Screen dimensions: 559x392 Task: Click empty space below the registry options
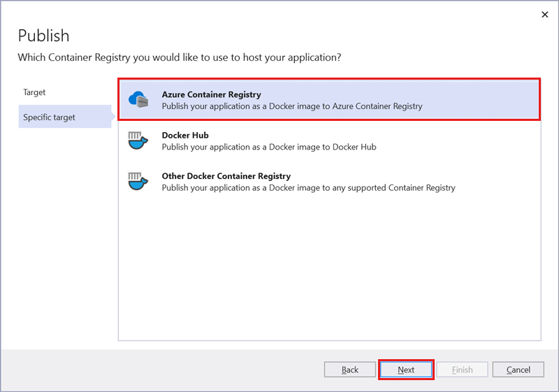click(x=328, y=273)
